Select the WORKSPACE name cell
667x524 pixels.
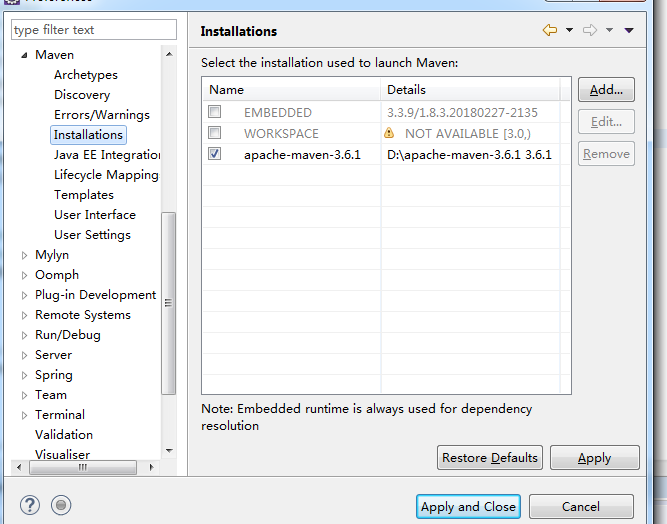281,134
